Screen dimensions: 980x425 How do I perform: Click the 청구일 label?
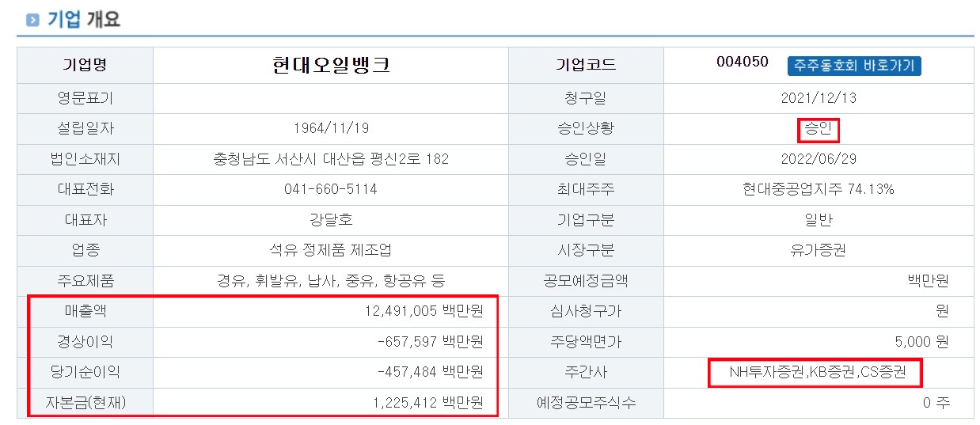point(586,99)
